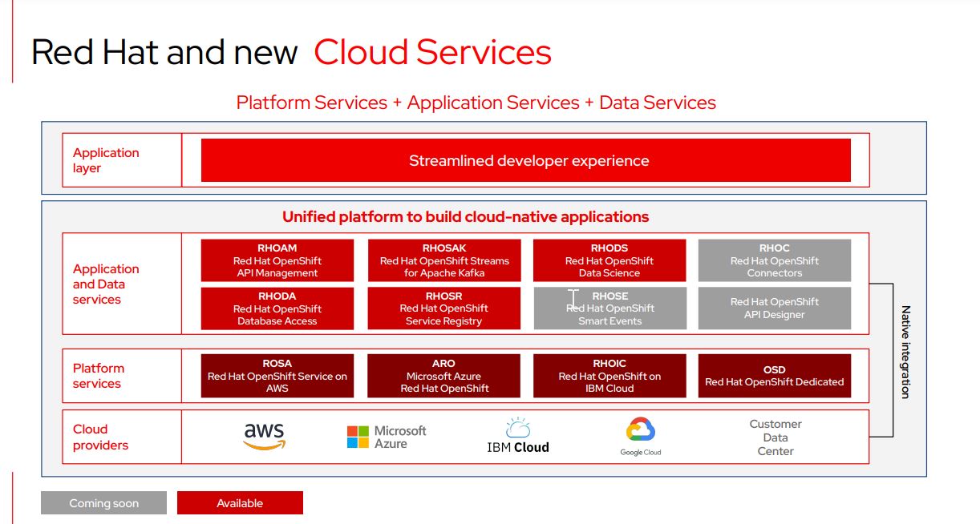The image size is (980, 524).
Task: Click the AWS logo
Action: click(264, 437)
